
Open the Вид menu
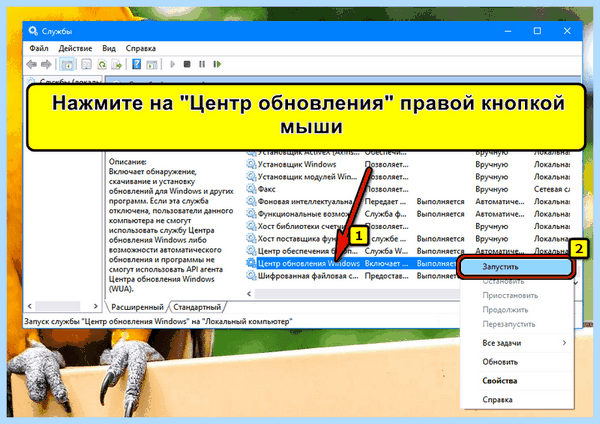[x=109, y=48]
